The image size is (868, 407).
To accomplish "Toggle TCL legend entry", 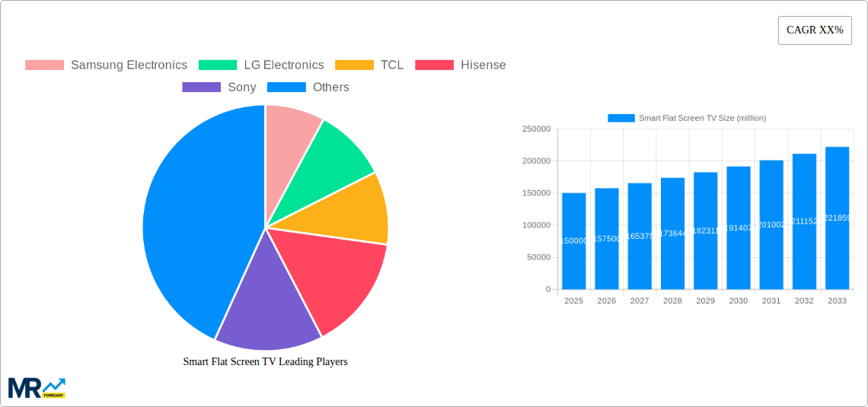I will (x=369, y=65).
